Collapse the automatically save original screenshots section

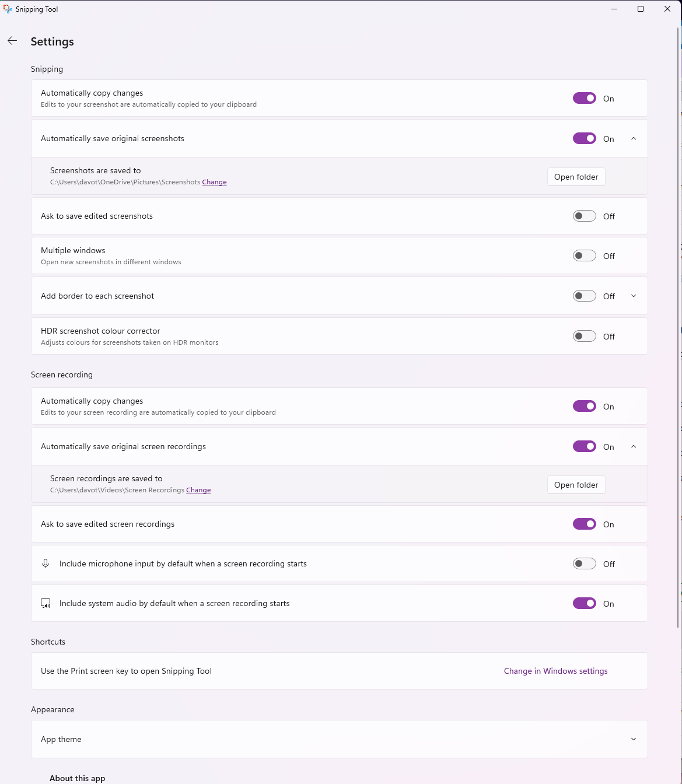[x=634, y=138]
